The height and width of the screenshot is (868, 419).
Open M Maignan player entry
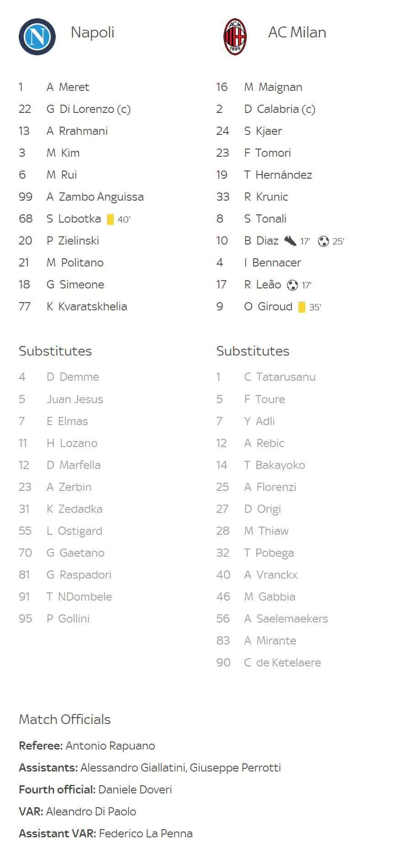pos(273,87)
